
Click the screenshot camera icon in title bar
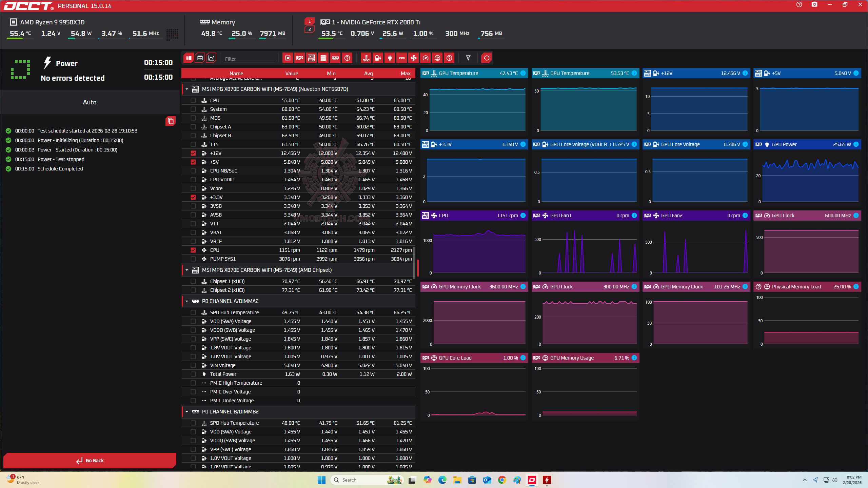click(x=814, y=5)
